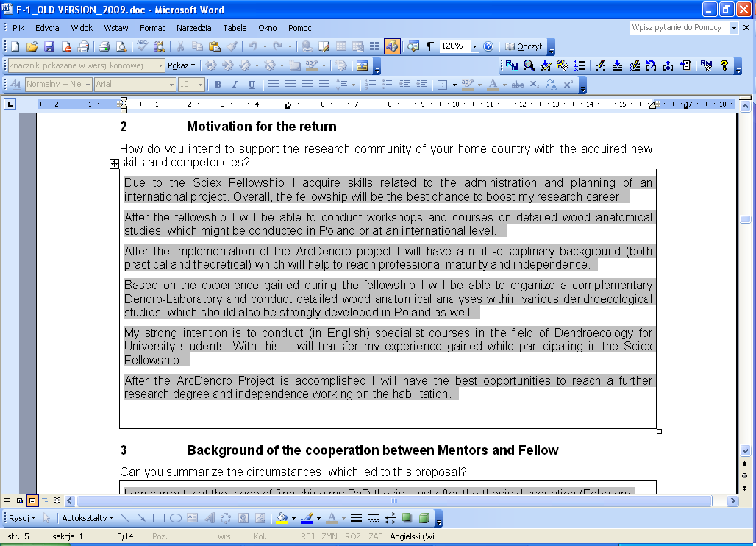
Task: Toggle bold formatting
Action: pyautogui.click(x=218, y=85)
